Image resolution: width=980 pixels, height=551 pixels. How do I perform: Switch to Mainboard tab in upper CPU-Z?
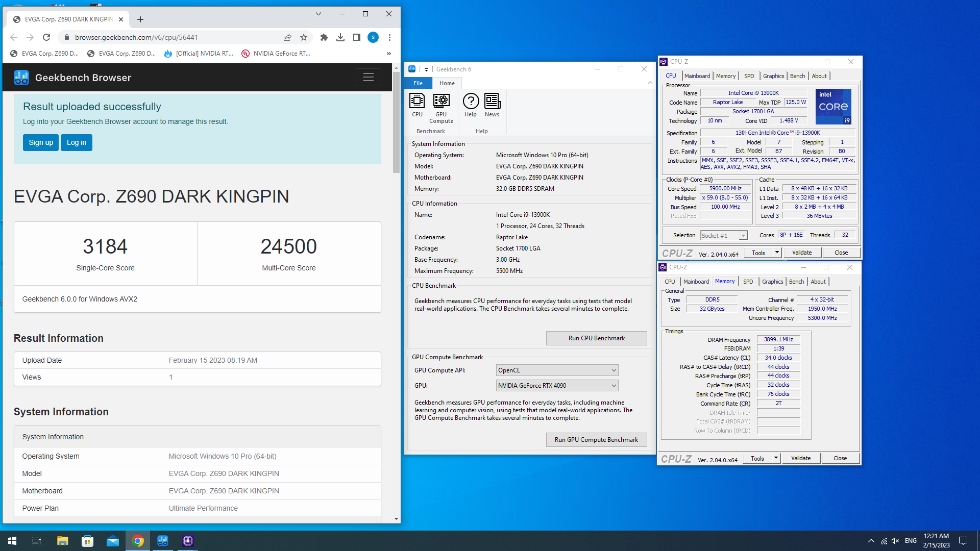click(697, 76)
